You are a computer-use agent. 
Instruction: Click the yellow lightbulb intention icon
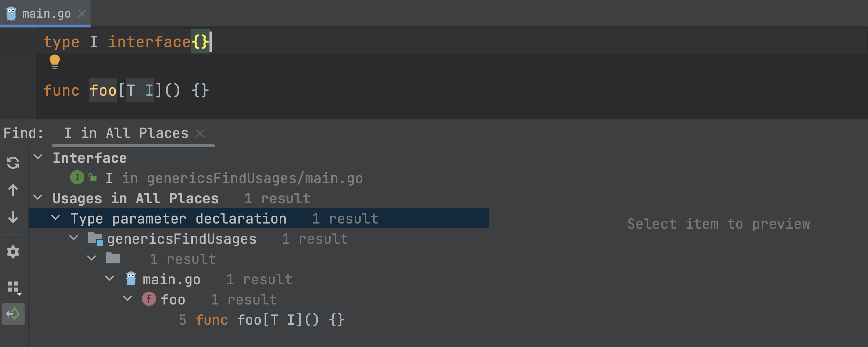(55, 61)
